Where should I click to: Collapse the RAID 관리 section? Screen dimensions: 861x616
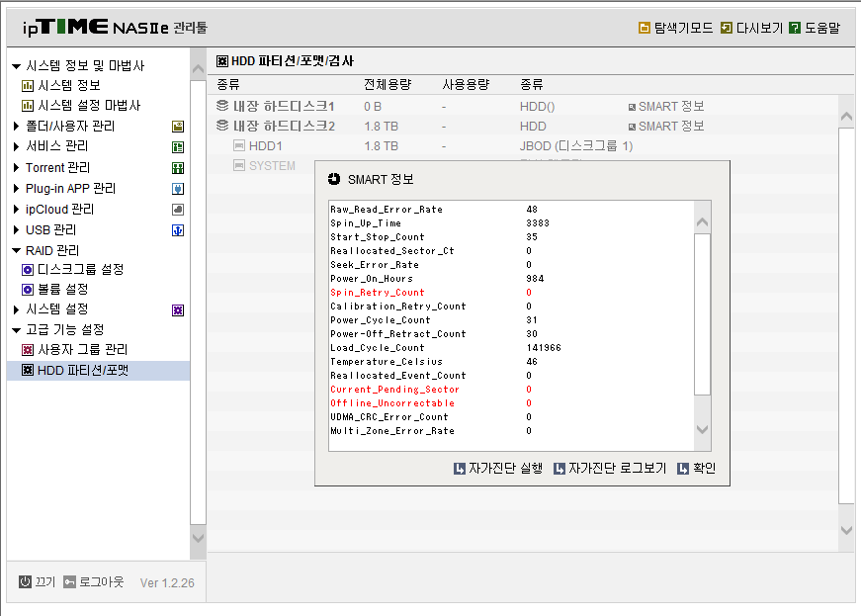[x=16, y=251]
